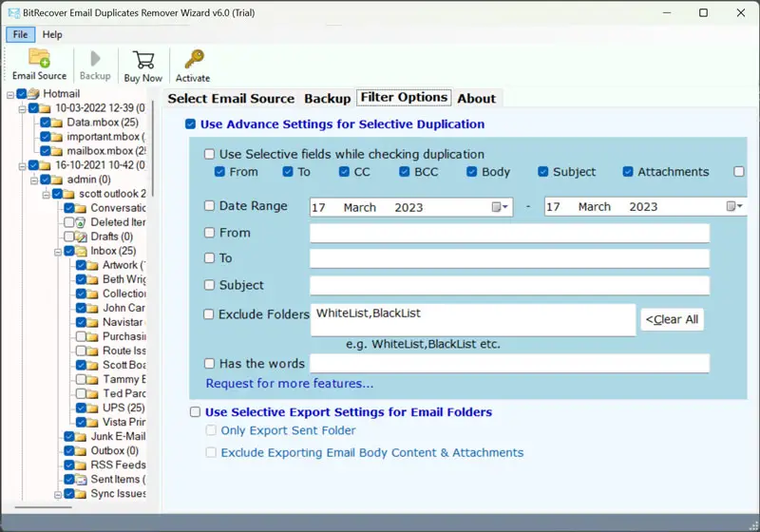Click the Activate key icon
This screenshot has height=532, width=760.
193,65
